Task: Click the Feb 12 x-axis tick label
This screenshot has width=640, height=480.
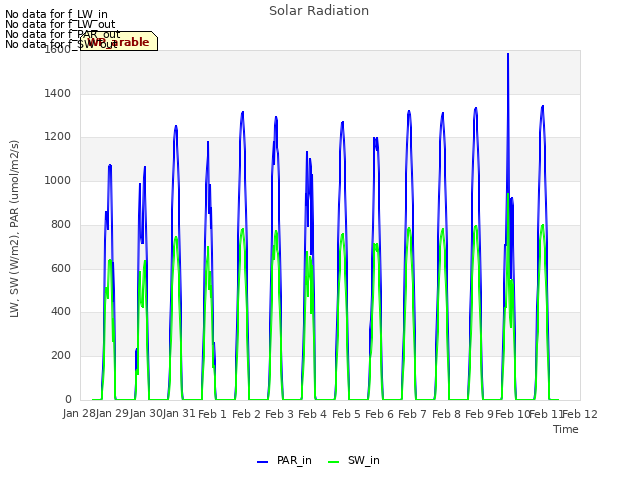Action: (580, 414)
